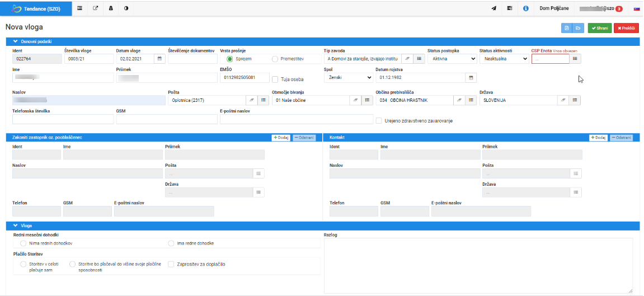644x296 pixels.
Task: Click the Telefonska številka field
Action: [x=63, y=119]
